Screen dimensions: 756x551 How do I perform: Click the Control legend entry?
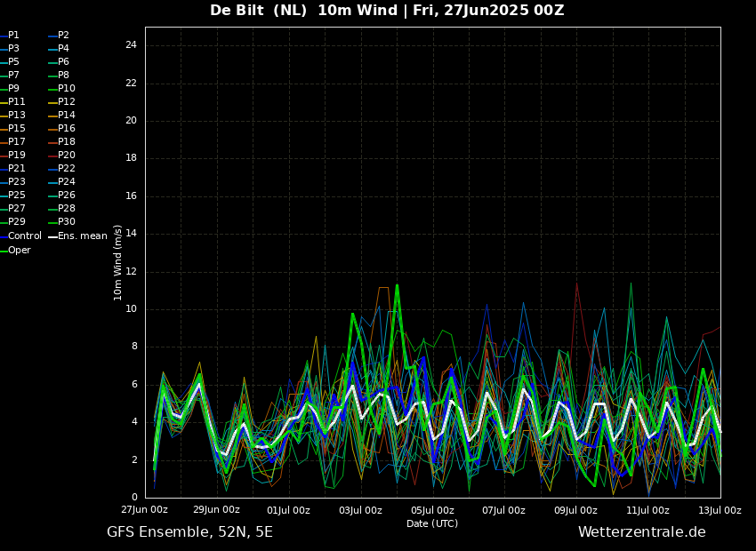click(x=24, y=236)
